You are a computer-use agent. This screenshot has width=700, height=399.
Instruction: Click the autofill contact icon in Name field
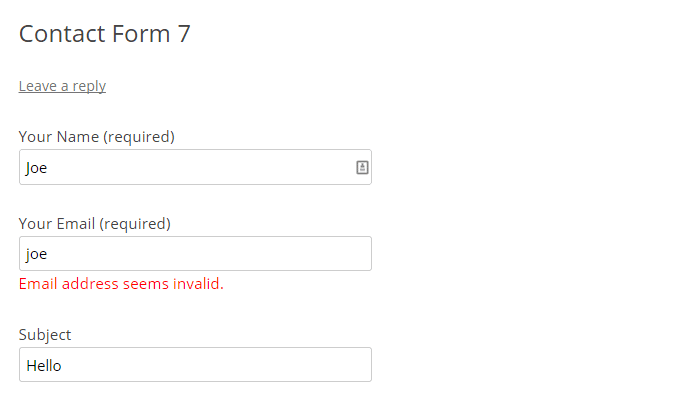362,167
